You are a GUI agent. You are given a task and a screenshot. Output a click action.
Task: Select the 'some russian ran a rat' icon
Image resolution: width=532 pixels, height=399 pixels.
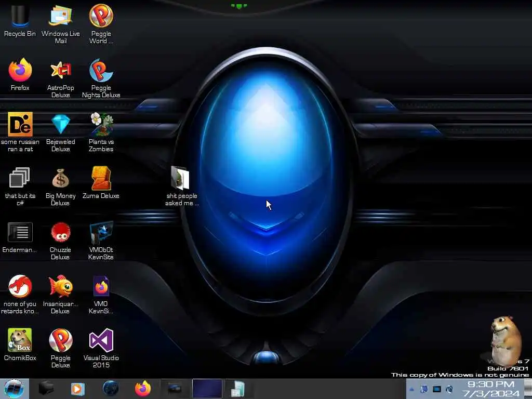tap(20, 132)
